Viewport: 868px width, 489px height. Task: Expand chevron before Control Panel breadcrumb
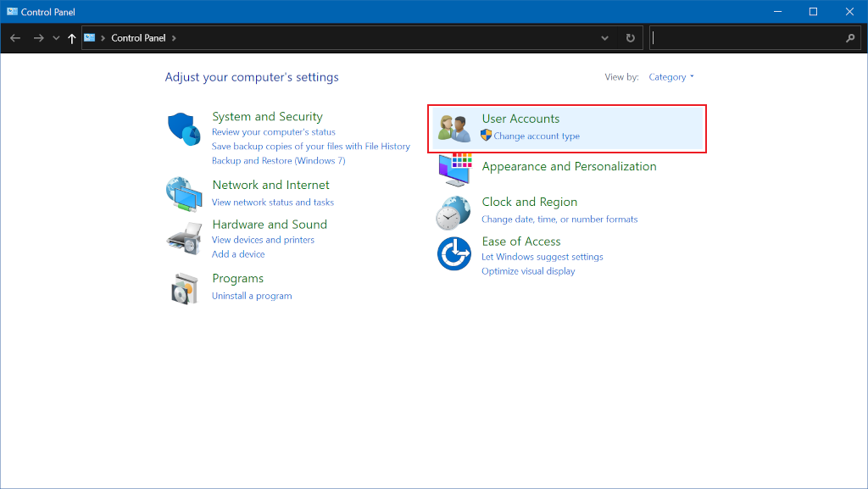[103, 38]
